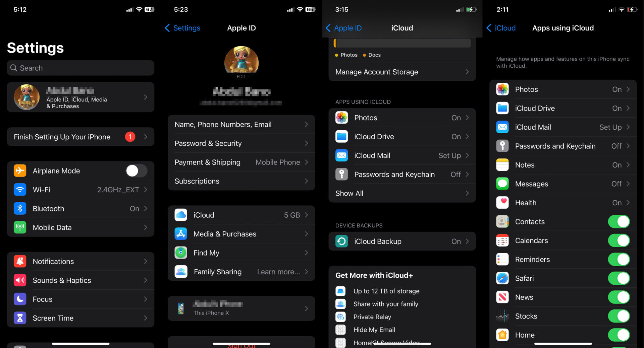Tap the Bluetooth icon
Screen dimensions: 644x348
pos(20,208)
